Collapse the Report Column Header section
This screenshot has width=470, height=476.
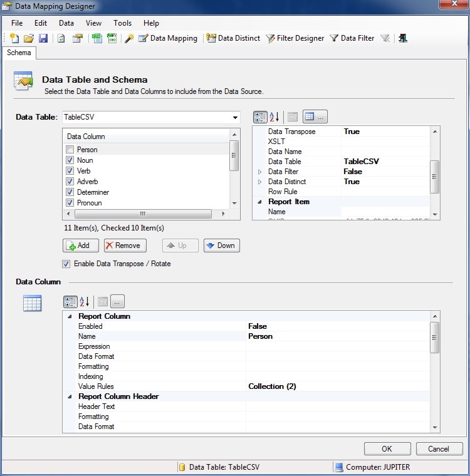(x=70, y=396)
